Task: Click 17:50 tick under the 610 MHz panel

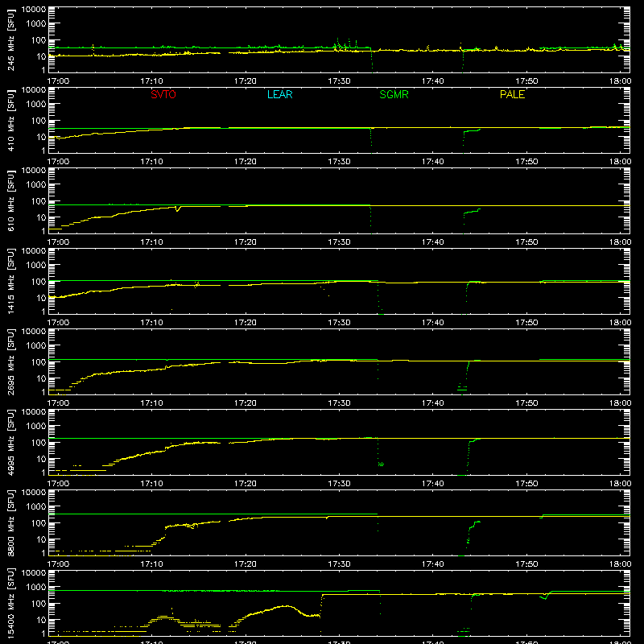Action: pyautogui.click(x=526, y=242)
